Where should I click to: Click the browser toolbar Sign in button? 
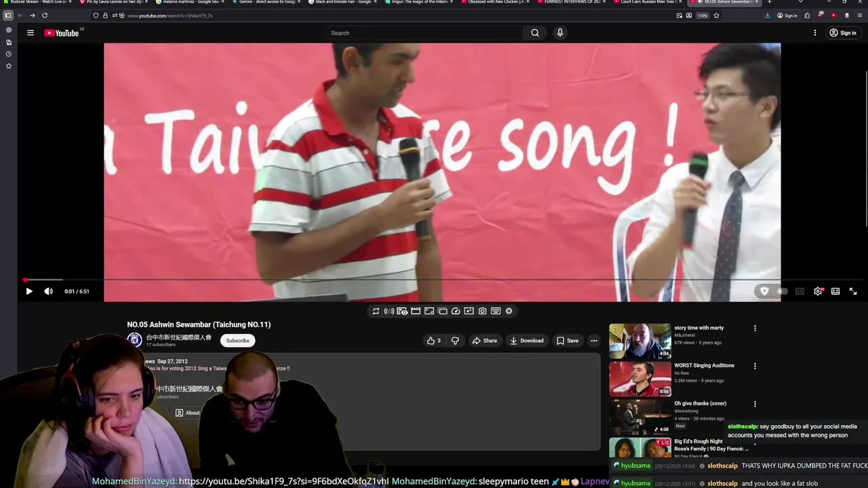(x=787, y=15)
